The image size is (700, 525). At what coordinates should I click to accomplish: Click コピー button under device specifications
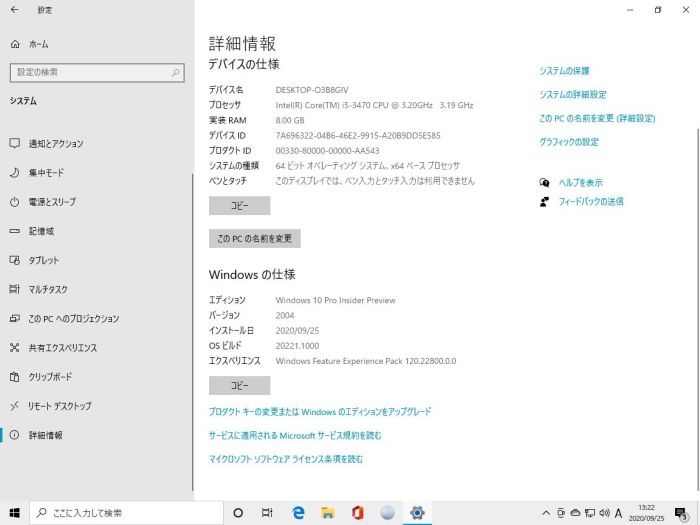(239, 206)
